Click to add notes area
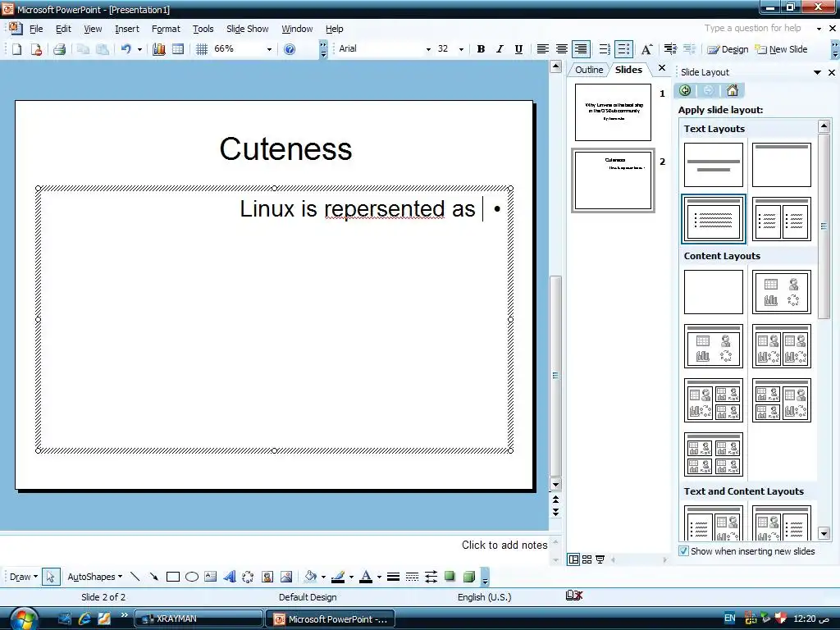This screenshot has width=840, height=630. [x=504, y=545]
